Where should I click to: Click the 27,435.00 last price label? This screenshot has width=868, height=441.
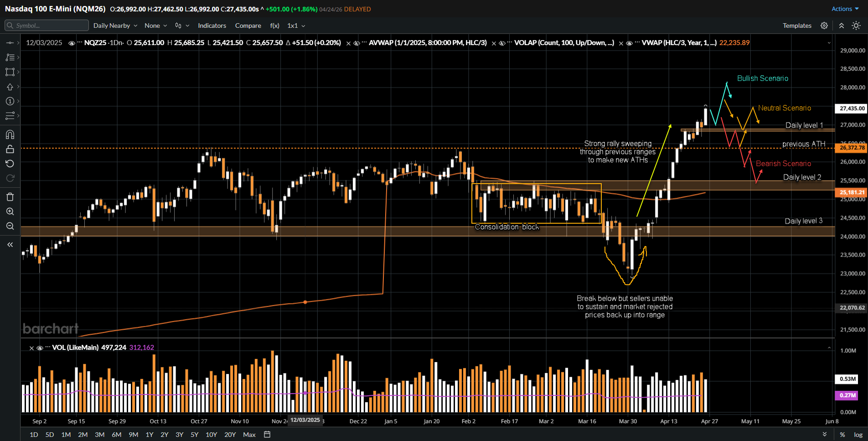pos(851,108)
